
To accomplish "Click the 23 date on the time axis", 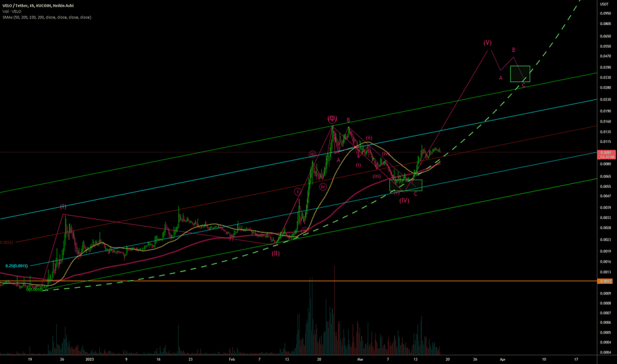I will (190, 359).
